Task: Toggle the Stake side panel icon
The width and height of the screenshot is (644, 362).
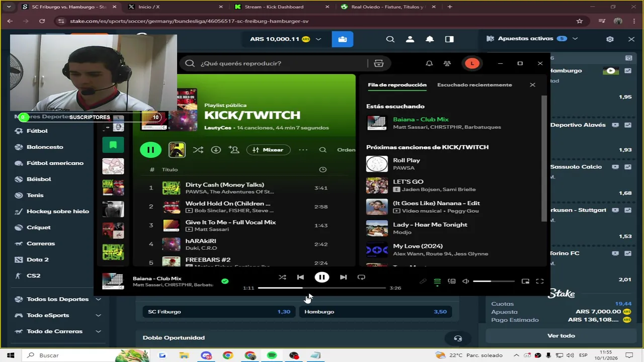Action: [x=449, y=39]
